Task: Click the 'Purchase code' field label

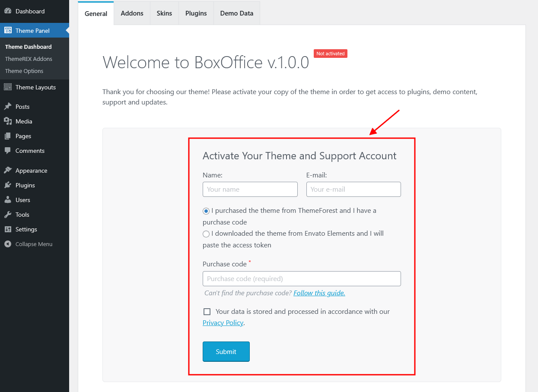Action: click(x=225, y=264)
